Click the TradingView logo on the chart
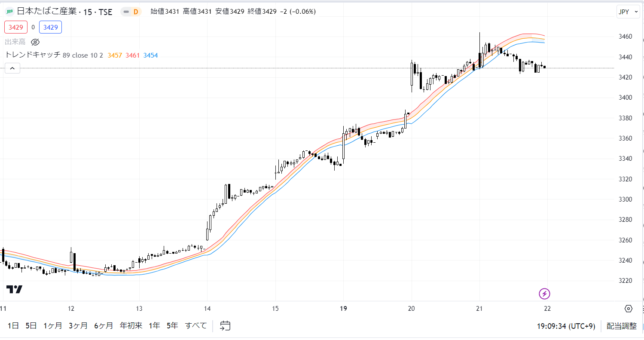644x340 pixels. (14, 289)
